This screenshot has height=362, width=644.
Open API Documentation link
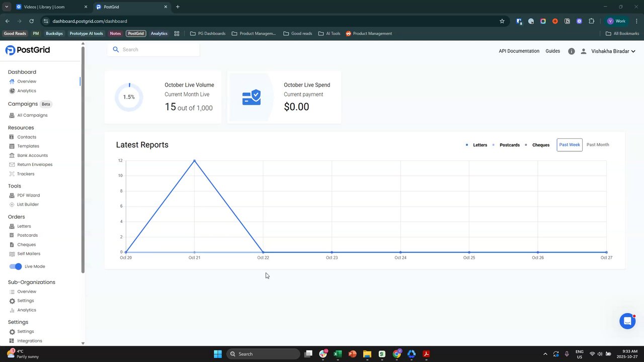tap(519, 51)
